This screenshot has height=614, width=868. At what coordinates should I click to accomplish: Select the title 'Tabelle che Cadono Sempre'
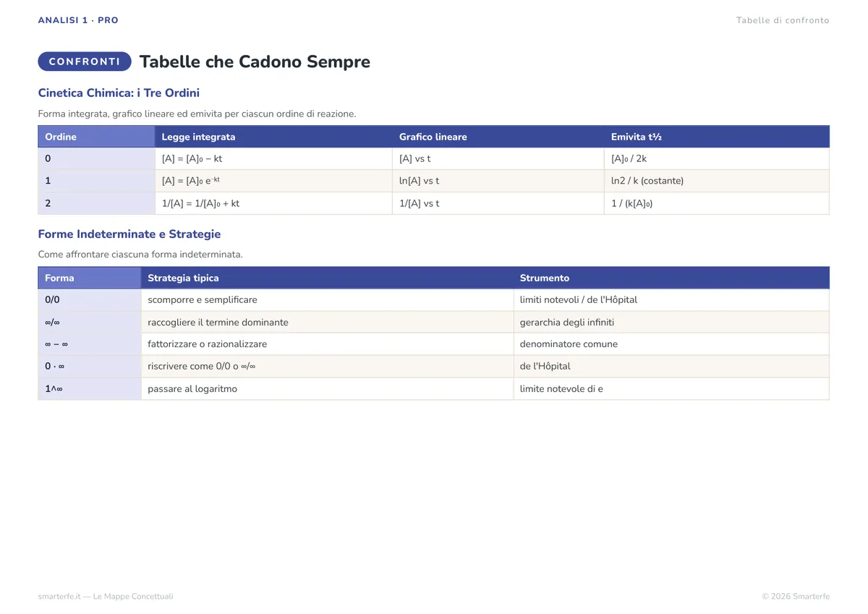point(255,61)
